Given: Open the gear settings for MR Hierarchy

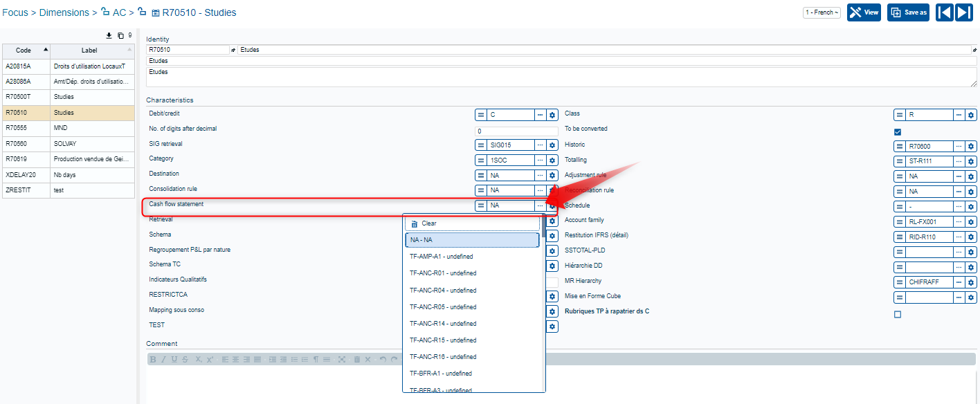Looking at the screenshot, I should pyautogui.click(x=971, y=282).
